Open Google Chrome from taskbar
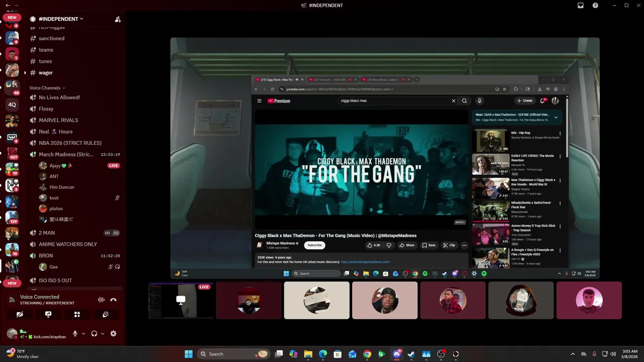 [x=367, y=354]
